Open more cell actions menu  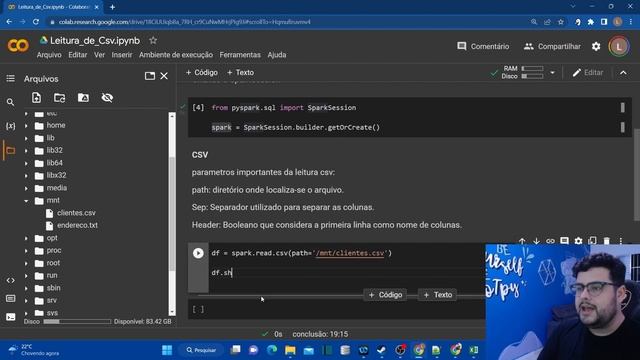[621, 241]
